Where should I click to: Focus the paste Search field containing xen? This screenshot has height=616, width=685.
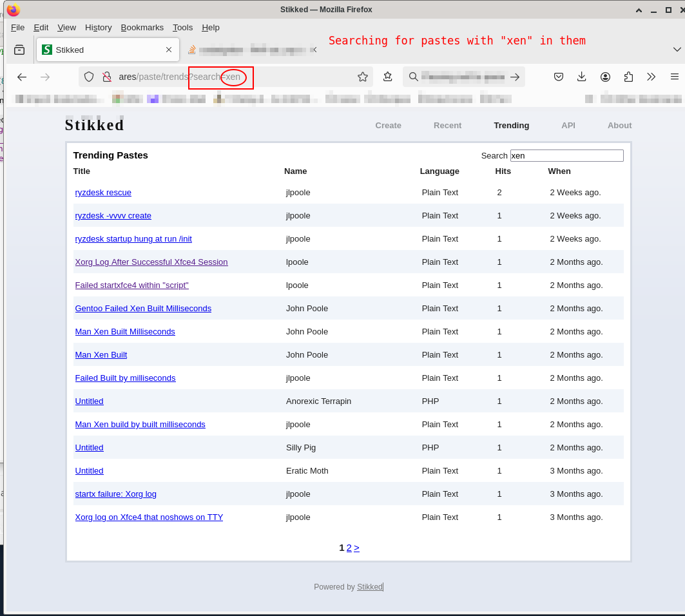click(566, 155)
